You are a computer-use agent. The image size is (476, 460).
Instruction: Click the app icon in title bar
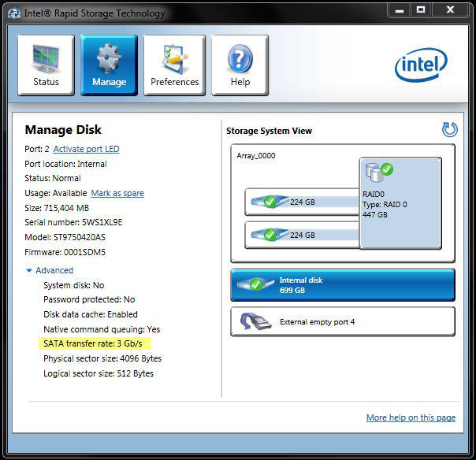coord(13,13)
